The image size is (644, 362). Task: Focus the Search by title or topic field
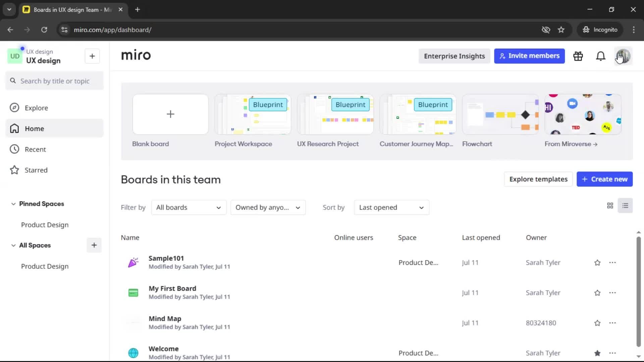click(x=54, y=81)
